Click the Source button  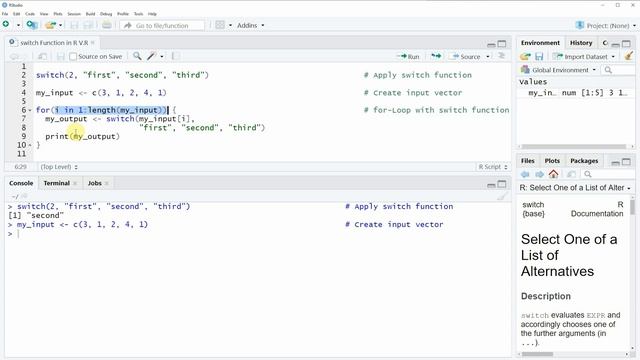pos(466,56)
